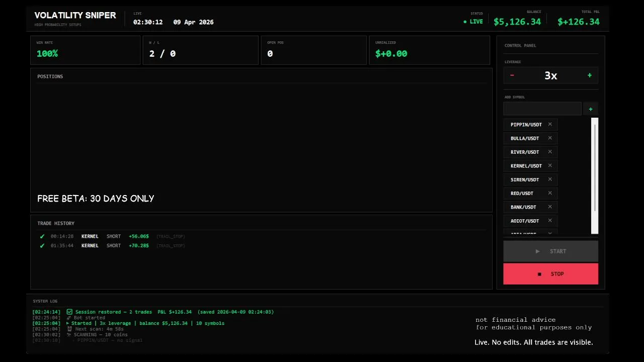The width and height of the screenshot is (644, 362).
Task: Stop the bot with red STOP button
Action: click(x=551, y=274)
